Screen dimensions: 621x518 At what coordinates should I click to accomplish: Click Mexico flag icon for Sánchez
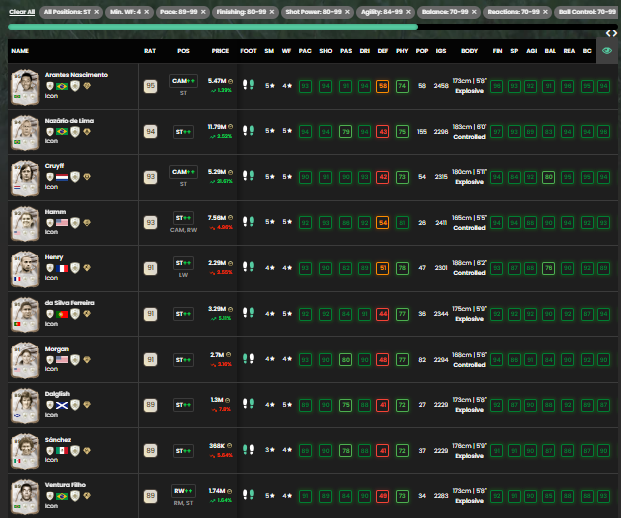(x=62, y=451)
